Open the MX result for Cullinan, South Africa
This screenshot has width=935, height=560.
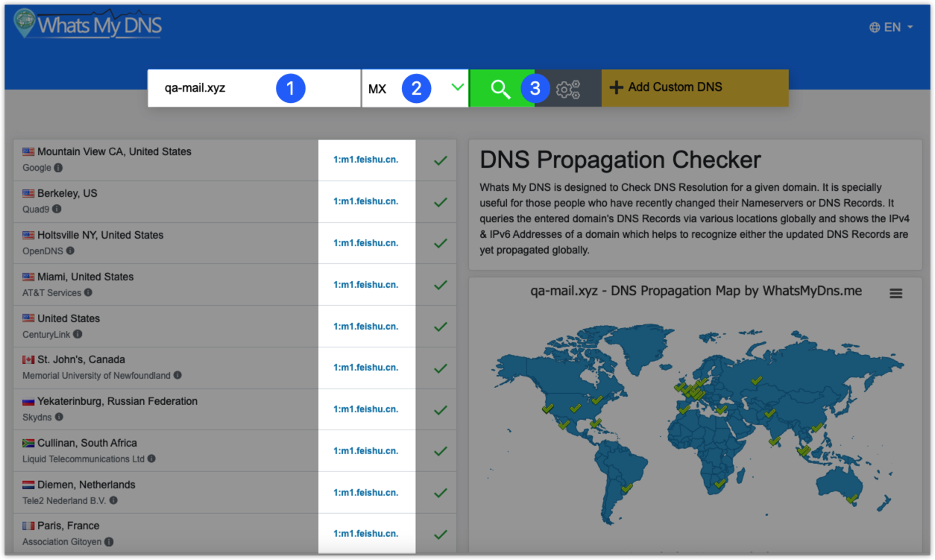coord(366,451)
